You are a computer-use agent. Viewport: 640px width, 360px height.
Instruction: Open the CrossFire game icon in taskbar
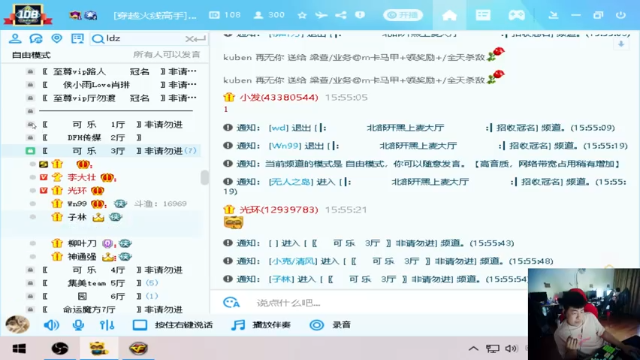(x=138, y=349)
